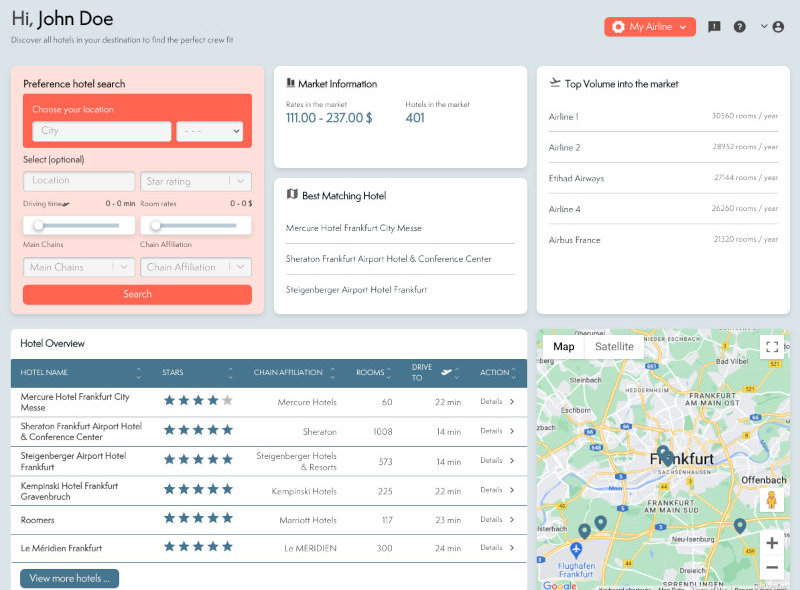Image resolution: width=800 pixels, height=590 pixels.
Task: Click View more hotels button
Action: pos(68,578)
